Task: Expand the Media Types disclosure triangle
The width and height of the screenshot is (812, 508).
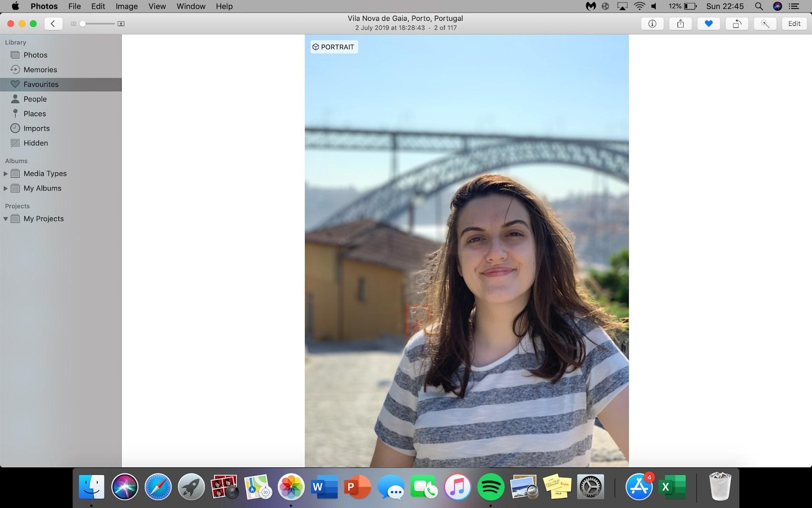Action: coord(6,174)
